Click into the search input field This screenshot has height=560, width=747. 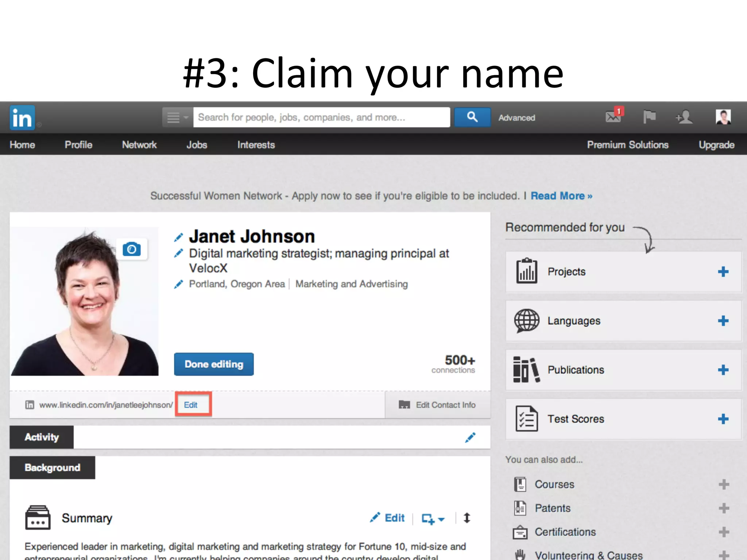(x=321, y=117)
